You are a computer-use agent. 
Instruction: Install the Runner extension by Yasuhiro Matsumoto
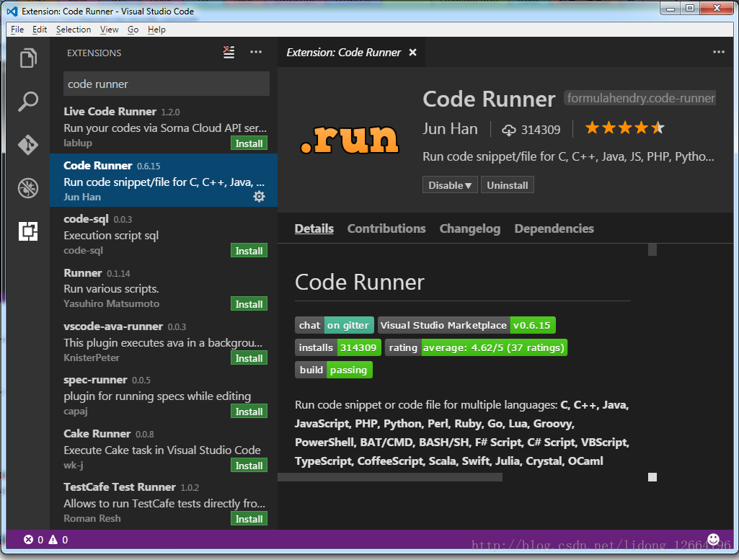point(249,304)
